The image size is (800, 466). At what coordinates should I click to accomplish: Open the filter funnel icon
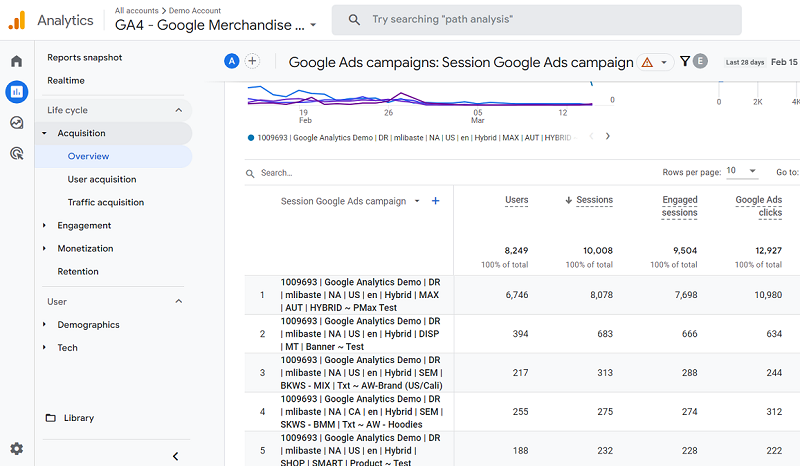point(685,61)
